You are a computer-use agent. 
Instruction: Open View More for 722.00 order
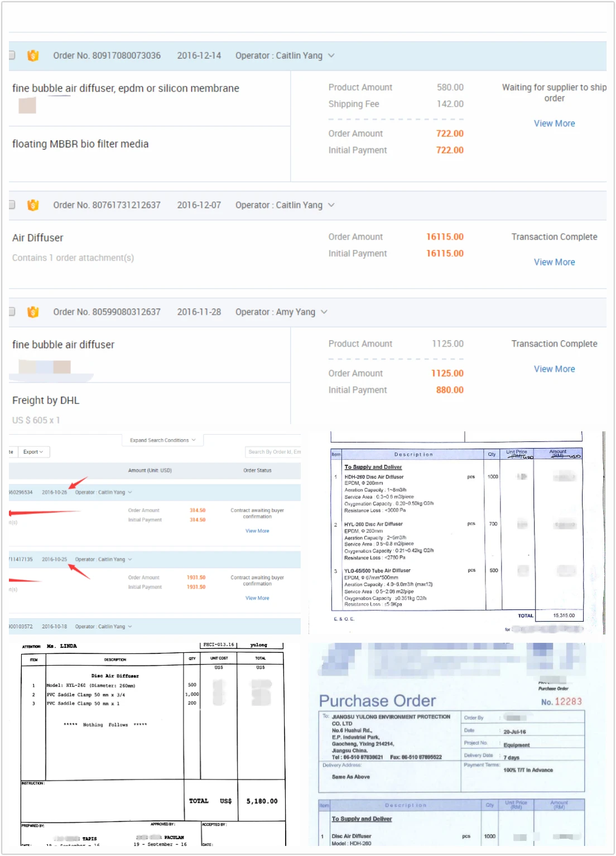554,123
